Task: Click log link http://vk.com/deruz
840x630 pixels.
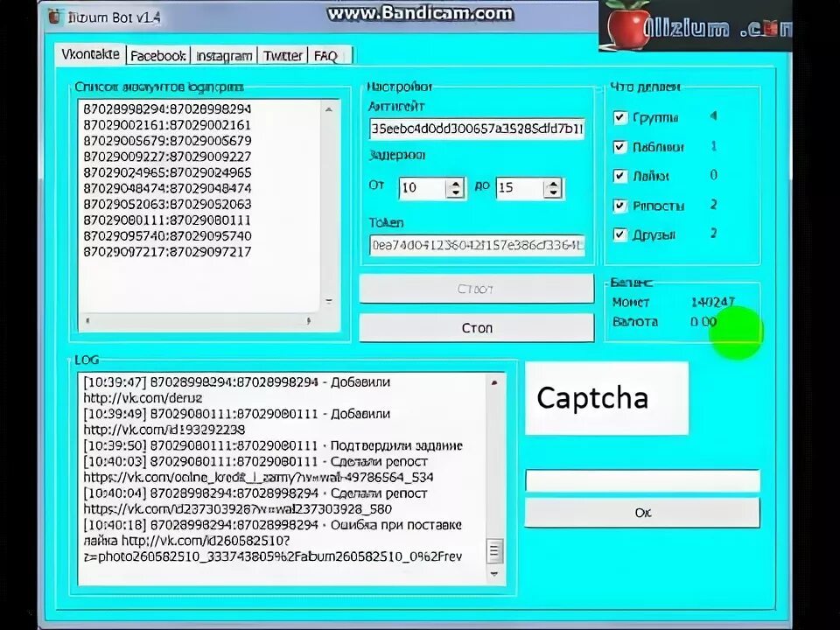Action: 143,398
